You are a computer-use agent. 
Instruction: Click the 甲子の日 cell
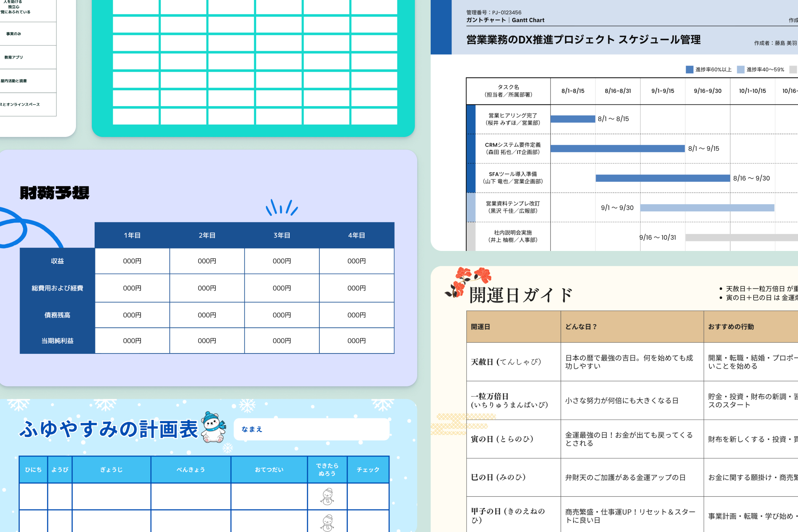[514, 515]
